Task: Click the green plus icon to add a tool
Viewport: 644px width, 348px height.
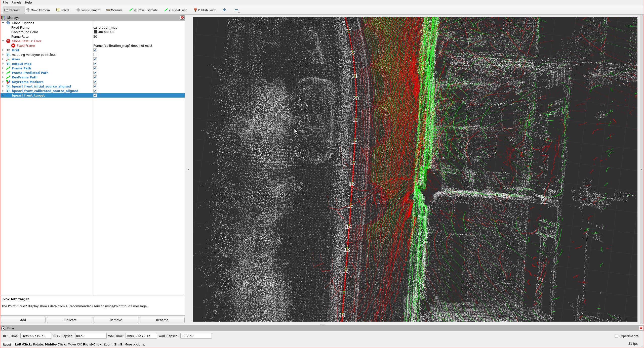Action: pyautogui.click(x=224, y=10)
